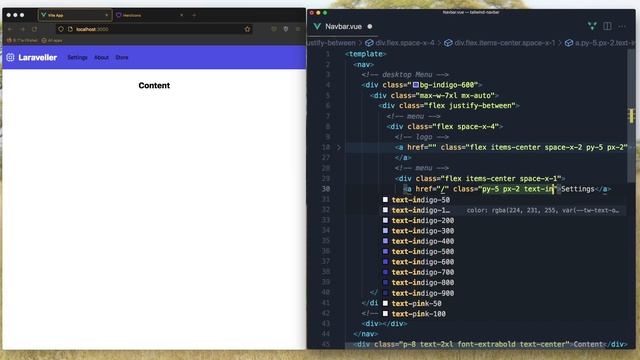Viewport: 640px width, 360px height.
Task: Click the desktop Menu comment line
Action: (405, 75)
